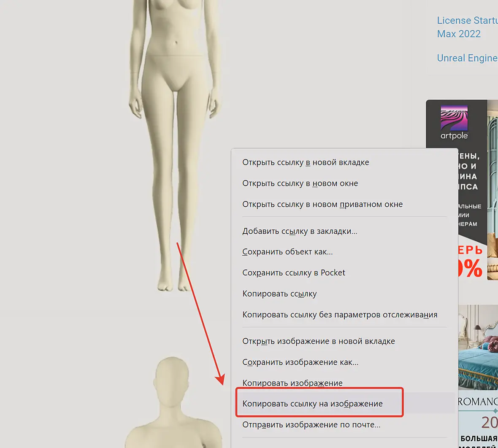Open the Unreal Engine link
Viewport: 498px width, 448px height.
467,58
